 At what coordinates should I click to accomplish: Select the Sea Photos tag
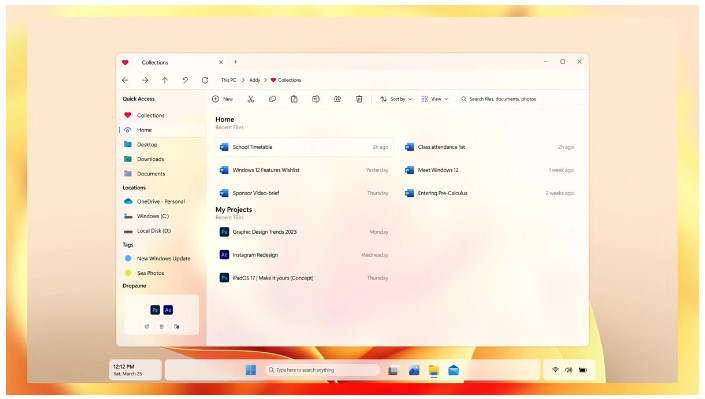(x=161, y=273)
